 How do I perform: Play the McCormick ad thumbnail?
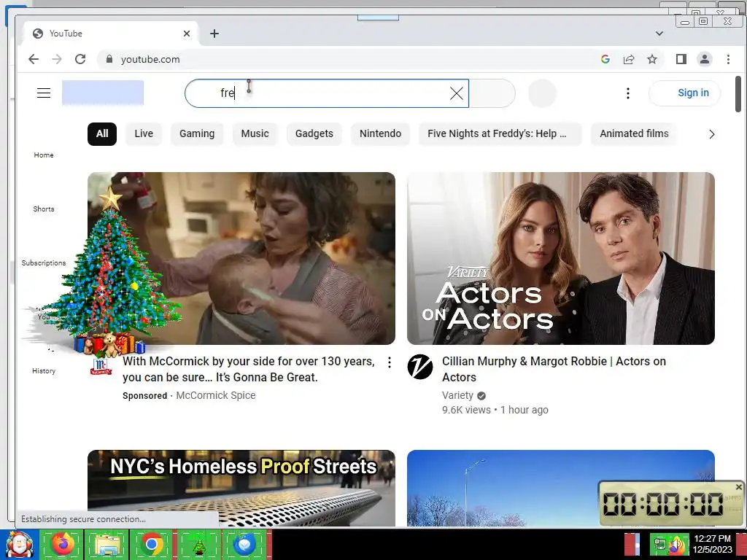[x=241, y=258]
